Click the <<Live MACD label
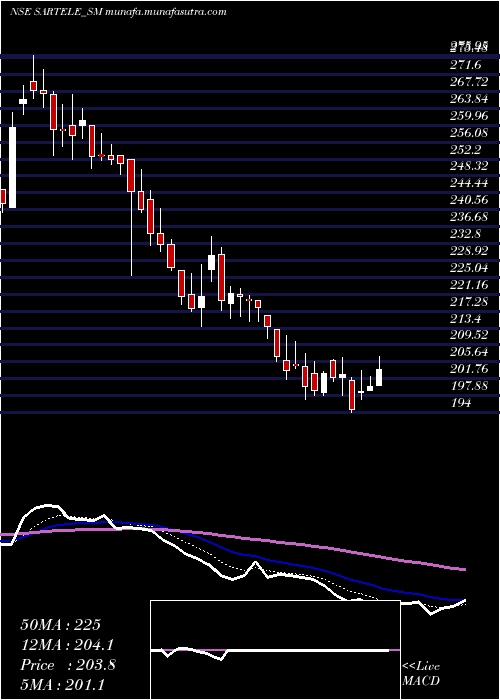This screenshot has width=500, height=700. pos(421,674)
